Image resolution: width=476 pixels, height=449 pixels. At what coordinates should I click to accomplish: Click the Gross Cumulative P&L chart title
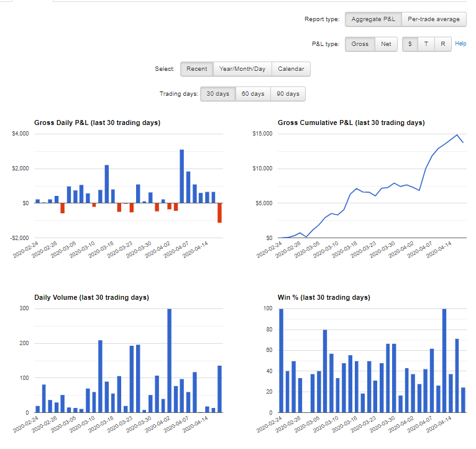click(351, 123)
